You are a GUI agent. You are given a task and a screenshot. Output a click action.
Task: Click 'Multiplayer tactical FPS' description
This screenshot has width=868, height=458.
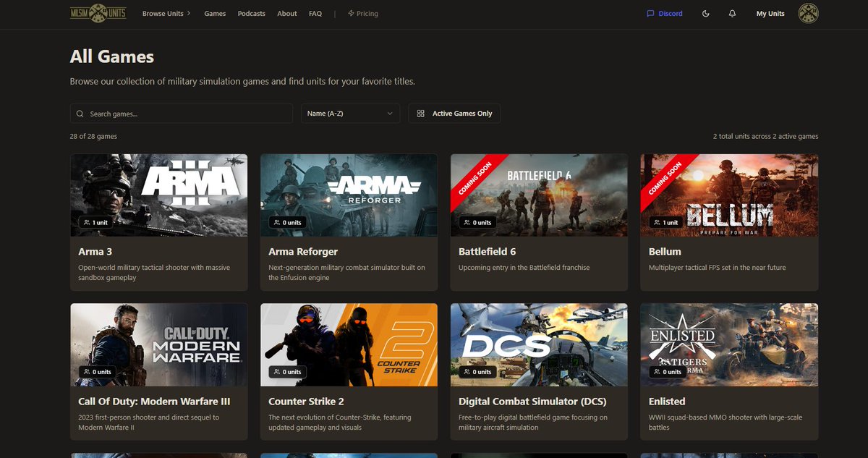(x=718, y=268)
